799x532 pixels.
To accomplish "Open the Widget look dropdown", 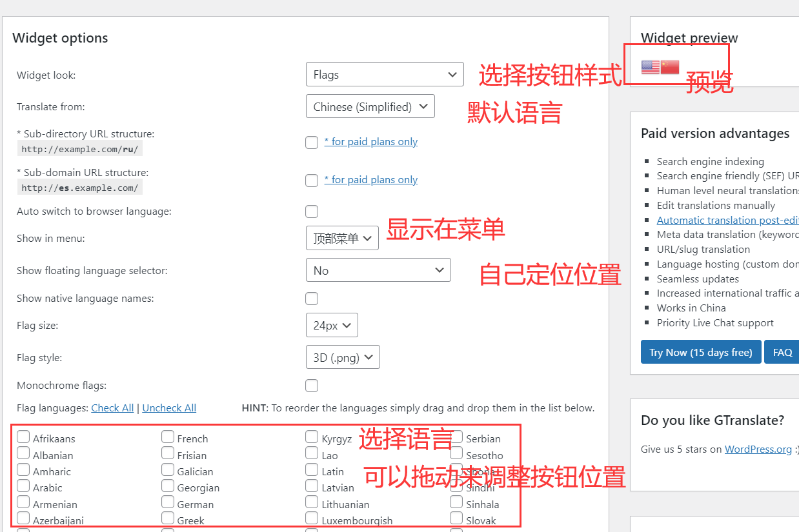I will [384, 75].
